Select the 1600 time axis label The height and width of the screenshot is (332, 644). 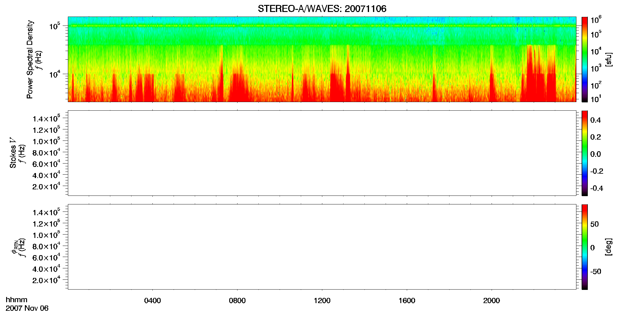pos(407,301)
